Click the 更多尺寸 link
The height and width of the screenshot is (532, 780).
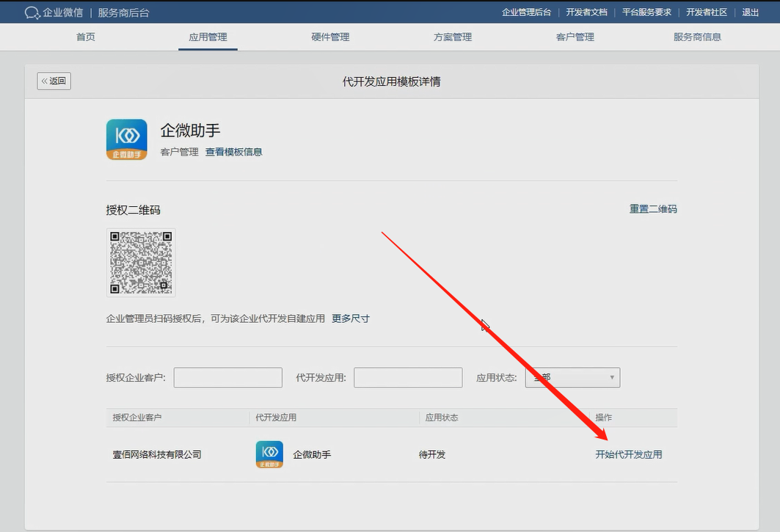(351, 318)
